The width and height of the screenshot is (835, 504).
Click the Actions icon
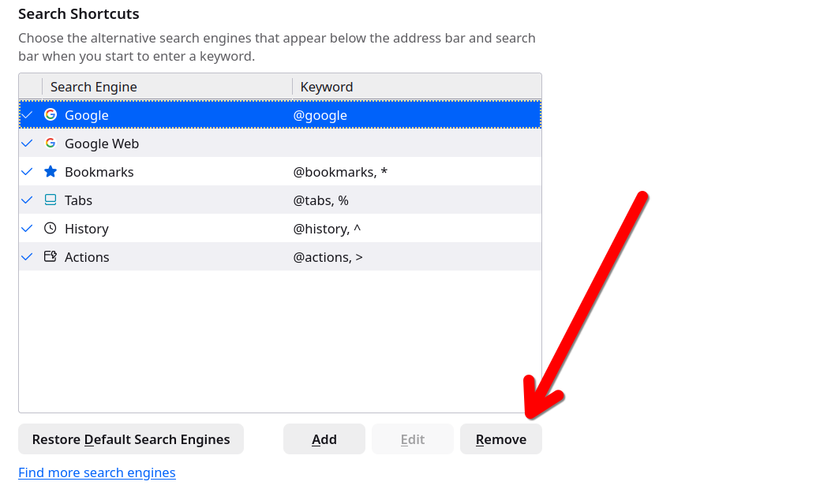pyautogui.click(x=51, y=257)
